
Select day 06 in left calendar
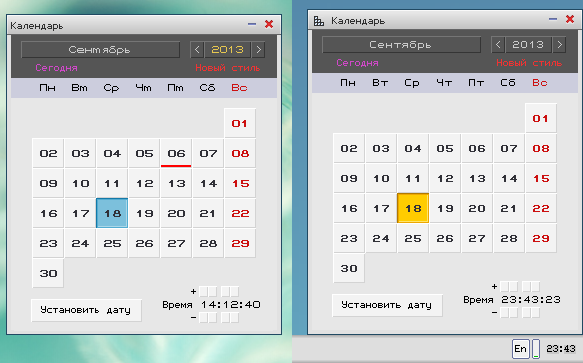coord(176,153)
